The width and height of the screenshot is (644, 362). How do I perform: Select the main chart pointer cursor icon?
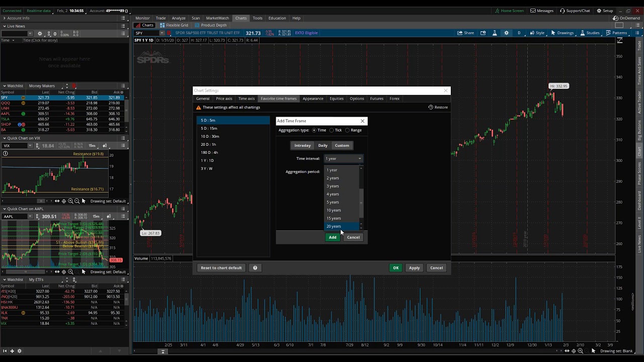pyautogui.click(x=593, y=351)
